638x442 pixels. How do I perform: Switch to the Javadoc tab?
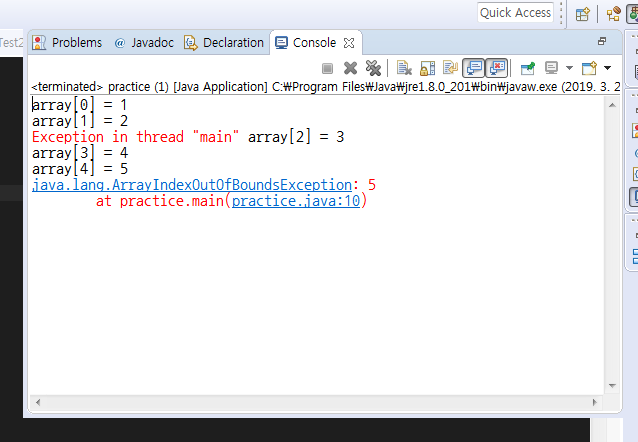click(x=144, y=43)
